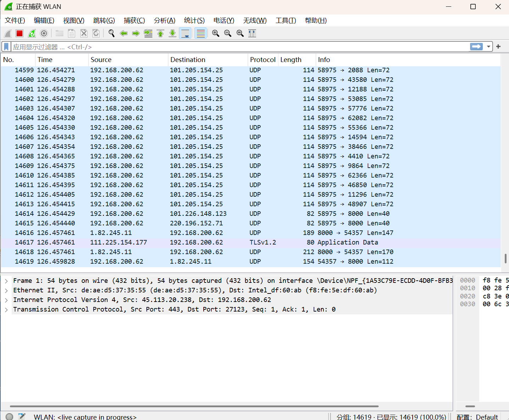
Task: Click the open capture file folder icon
Action: pos(60,33)
